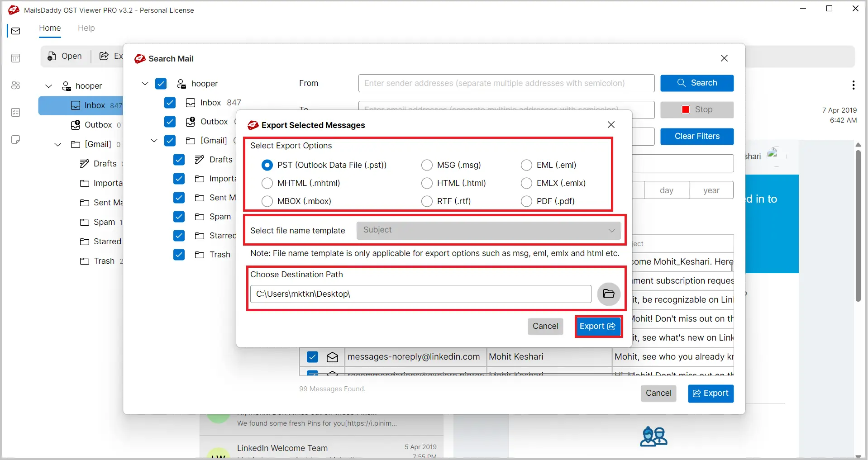Open the Subject file name template dropdown
This screenshot has height=460, width=868.
[x=488, y=230]
